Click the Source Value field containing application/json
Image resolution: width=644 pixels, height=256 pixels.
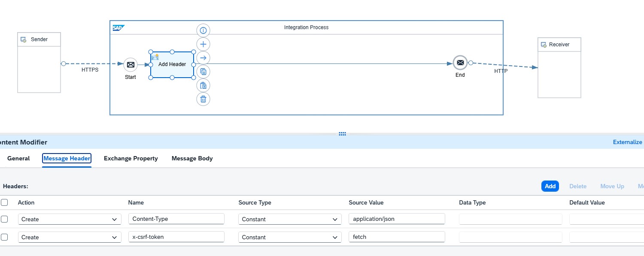[x=397, y=219]
